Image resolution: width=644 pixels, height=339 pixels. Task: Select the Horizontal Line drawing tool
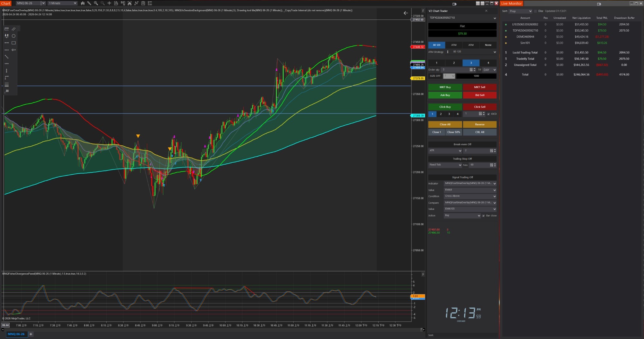click(6, 43)
